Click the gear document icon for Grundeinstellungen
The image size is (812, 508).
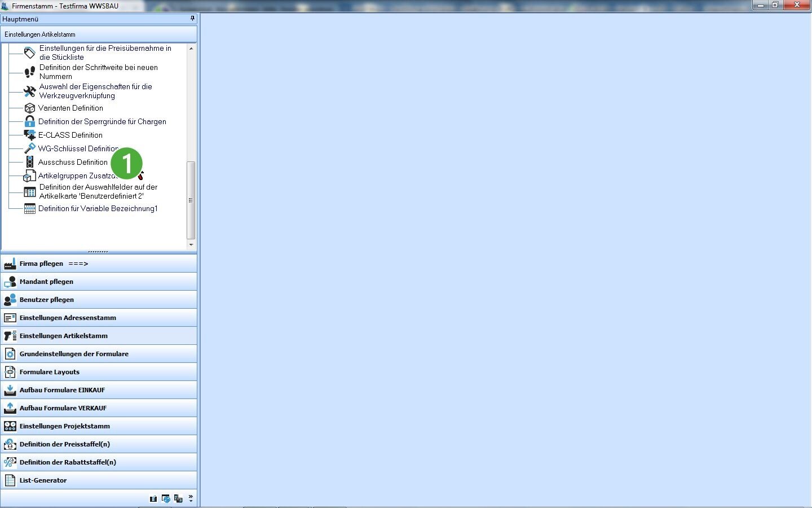[x=10, y=354]
